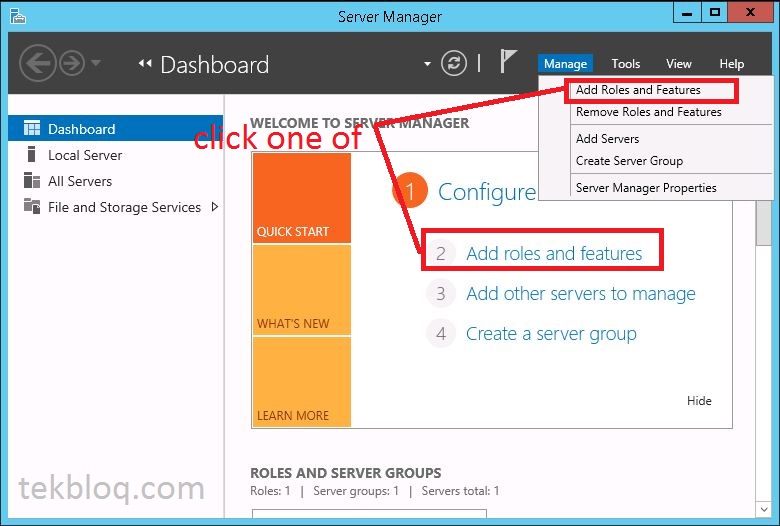Screen dimensions: 780x526
Task: Open the Manage menu
Action: 565,64
